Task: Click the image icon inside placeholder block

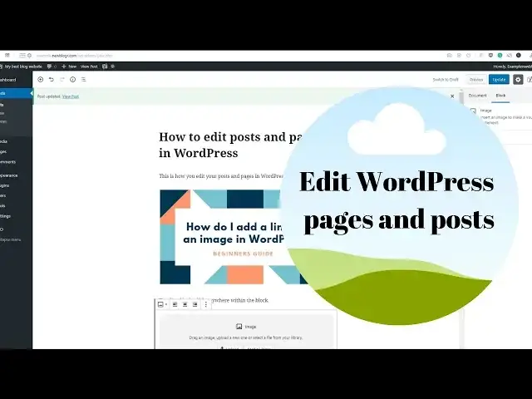Action: pos(239,327)
